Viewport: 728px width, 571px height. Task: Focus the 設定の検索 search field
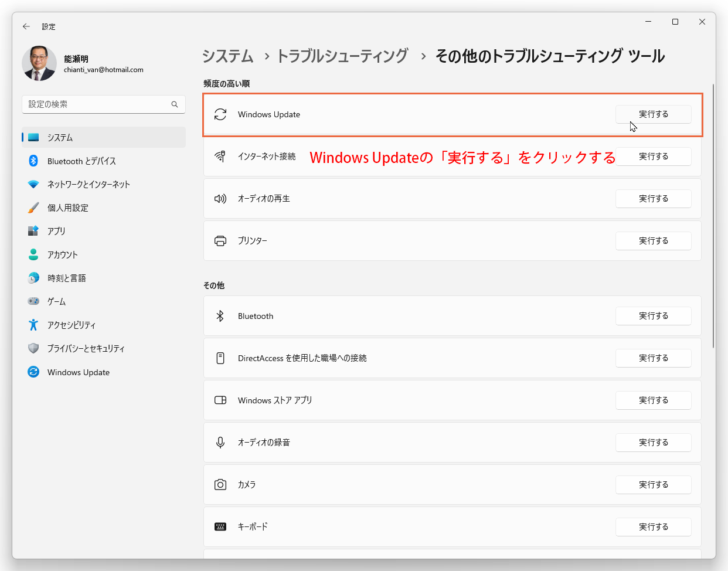[104, 104]
